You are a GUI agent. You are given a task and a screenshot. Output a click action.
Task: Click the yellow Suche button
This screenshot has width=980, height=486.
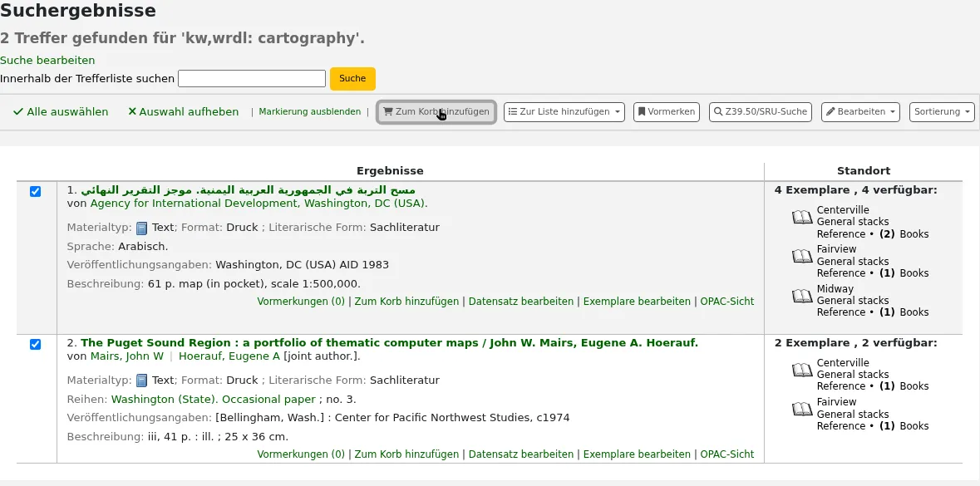point(352,79)
